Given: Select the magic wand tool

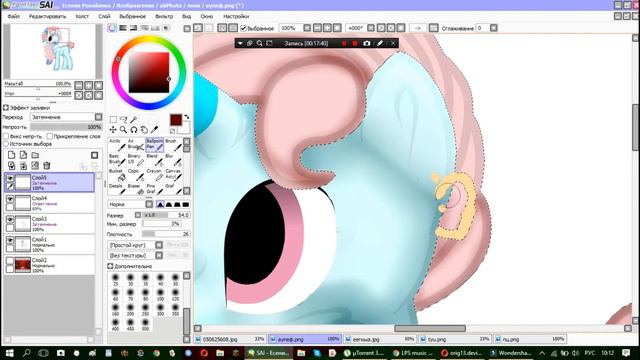Looking at the screenshot, I should point(133,119).
